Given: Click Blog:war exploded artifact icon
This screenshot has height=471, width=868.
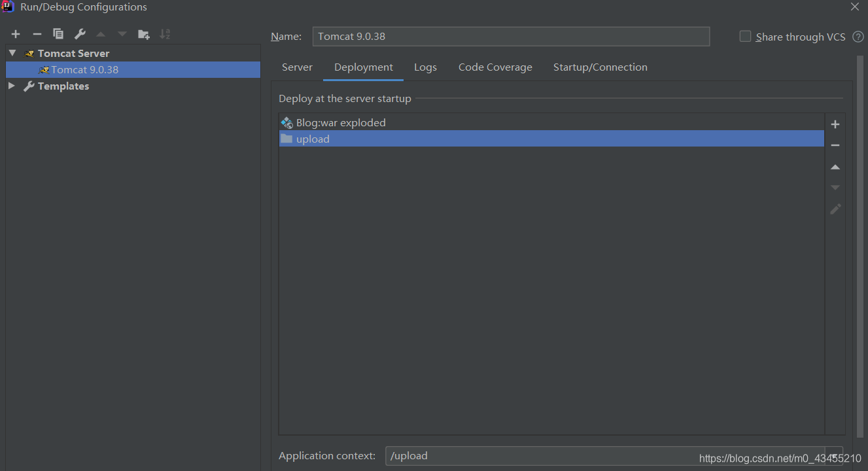Looking at the screenshot, I should 286,122.
